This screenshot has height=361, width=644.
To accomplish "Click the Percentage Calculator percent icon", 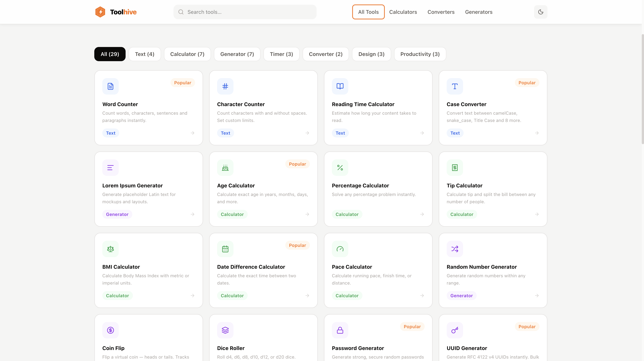I will pyautogui.click(x=340, y=168).
